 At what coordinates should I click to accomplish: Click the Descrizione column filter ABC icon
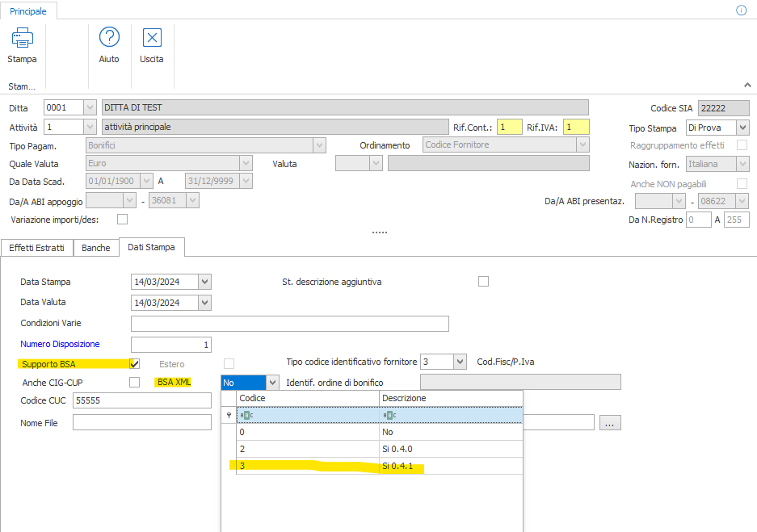point(389,415)
